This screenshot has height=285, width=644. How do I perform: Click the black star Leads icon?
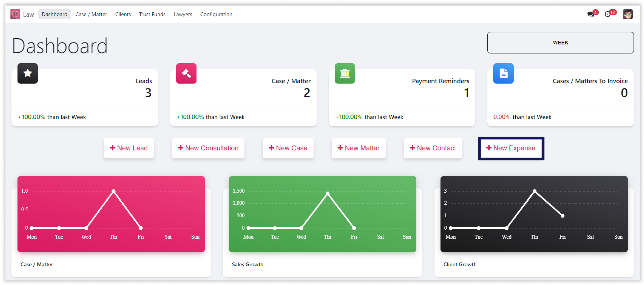[x=28, y=74]
